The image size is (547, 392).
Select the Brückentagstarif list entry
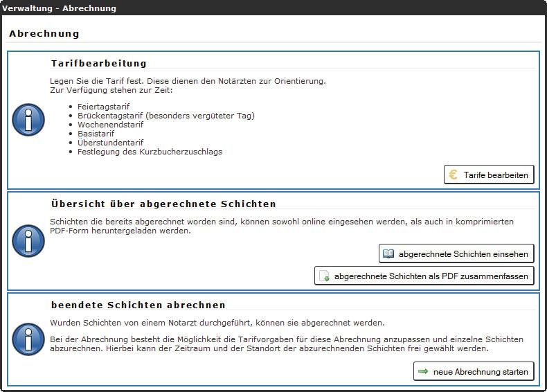click(x=166, y=116)
